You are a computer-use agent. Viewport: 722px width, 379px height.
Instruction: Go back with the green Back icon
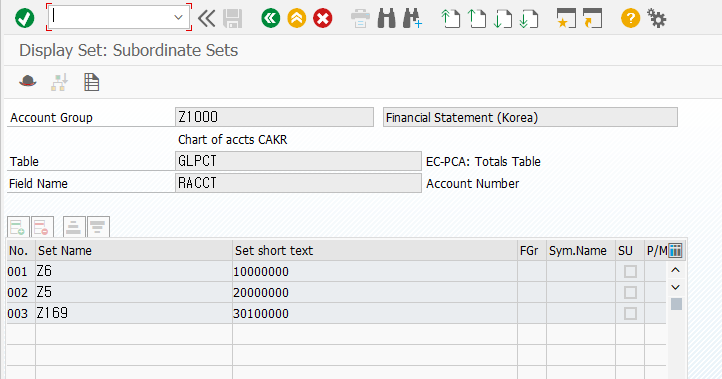pyautogui.click(x=271, y=18)
